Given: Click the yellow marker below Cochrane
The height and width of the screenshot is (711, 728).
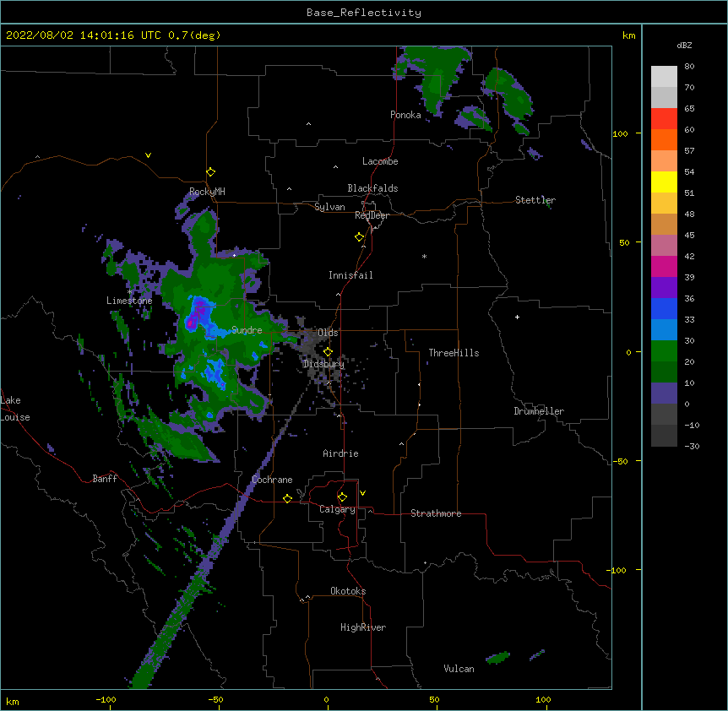Looking at the screenshot, I should coord(287,498).
